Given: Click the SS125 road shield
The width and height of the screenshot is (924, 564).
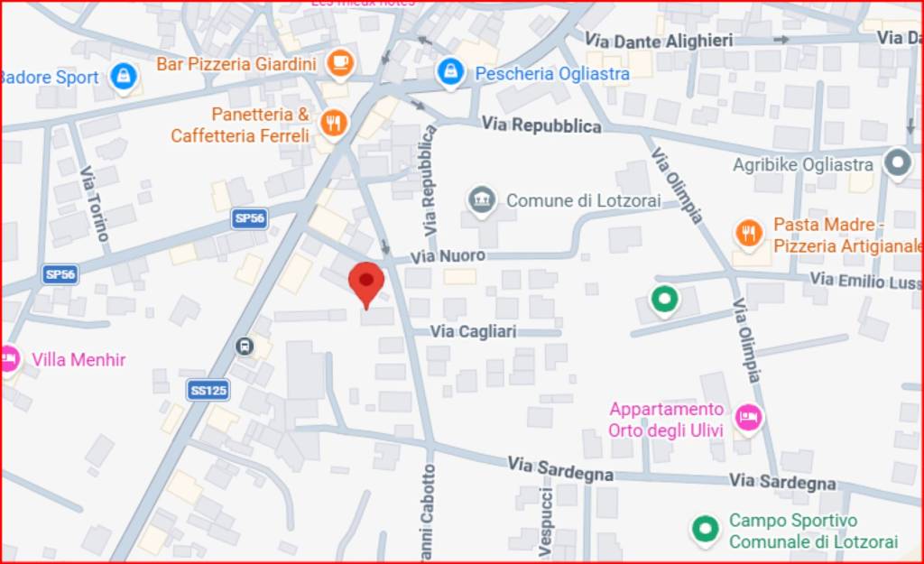Looking at the screenshot, I should 208,390.
